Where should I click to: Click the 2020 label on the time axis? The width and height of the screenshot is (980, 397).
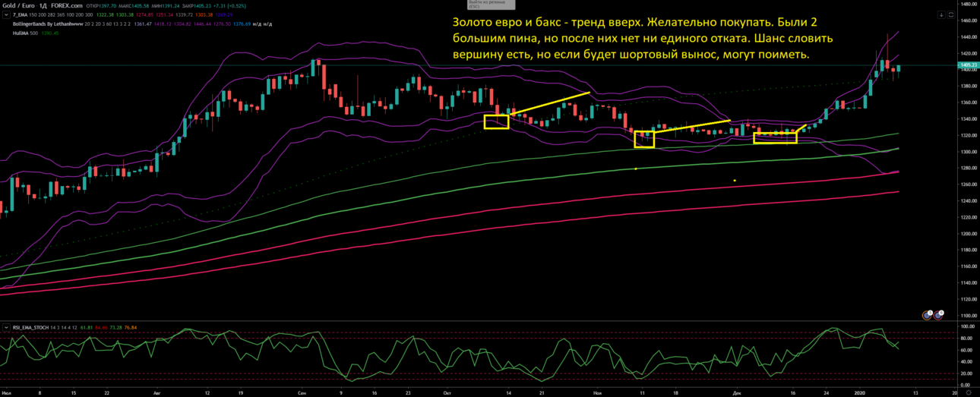(x=858, y=393)
